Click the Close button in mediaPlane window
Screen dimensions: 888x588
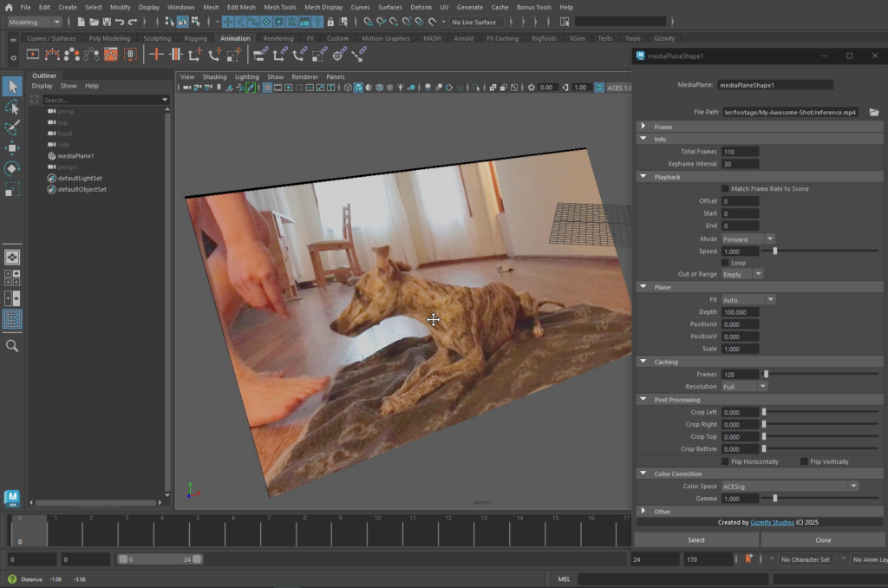823,539
